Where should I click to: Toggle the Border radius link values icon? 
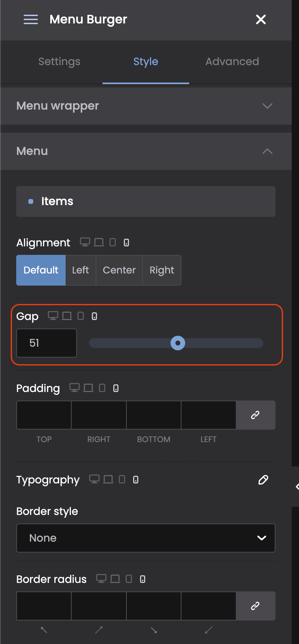[255, 606]
